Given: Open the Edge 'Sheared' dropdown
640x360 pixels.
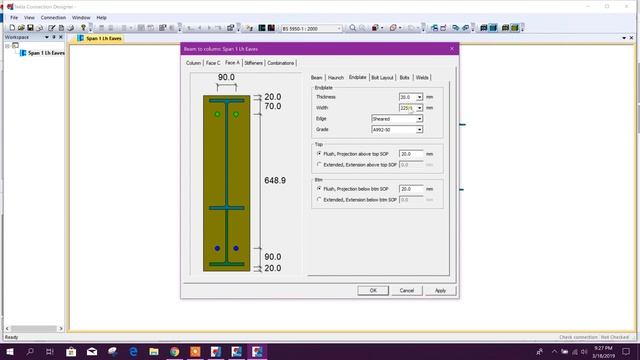Looking at the screenshot, I should 419,119.
